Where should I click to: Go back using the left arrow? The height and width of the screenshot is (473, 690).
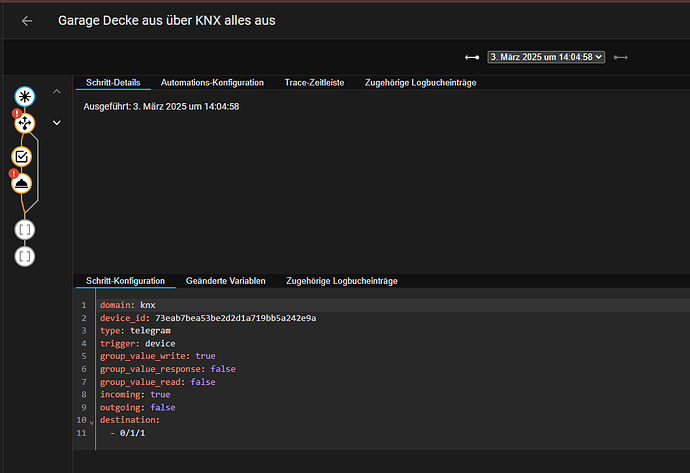(27, 21)
